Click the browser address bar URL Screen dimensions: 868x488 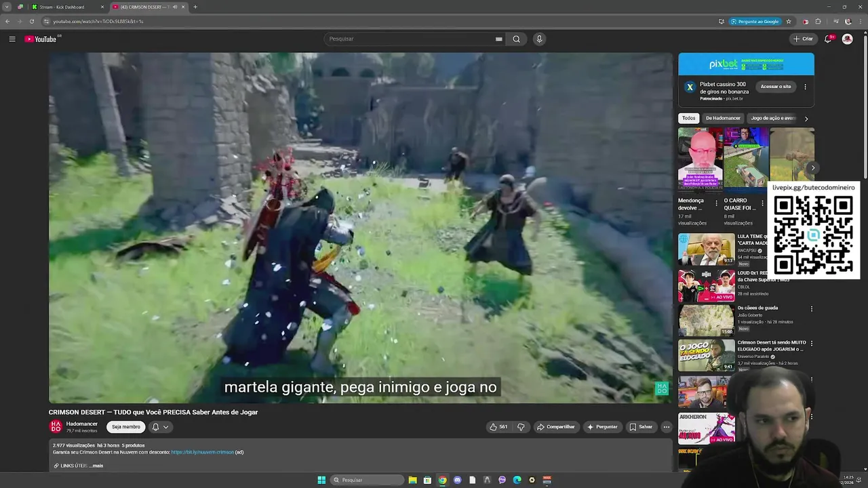click(x=98, y=21)
